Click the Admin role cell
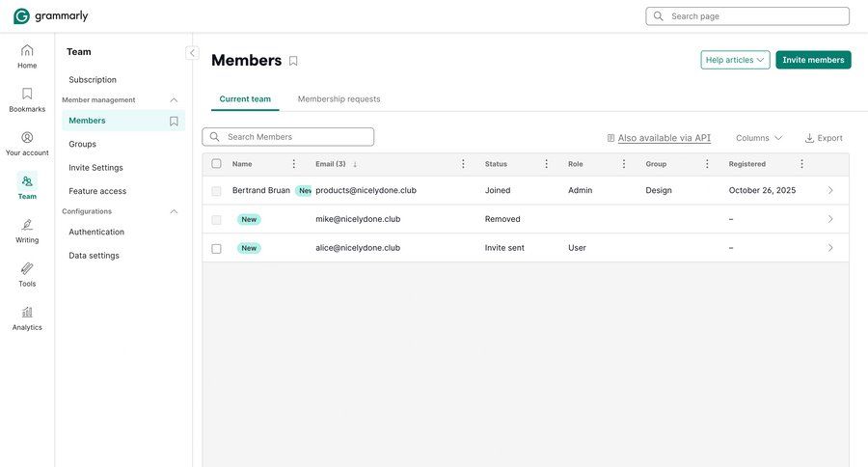Image resolution: width=868 pixels, height=467 pixels. [581, 190]
